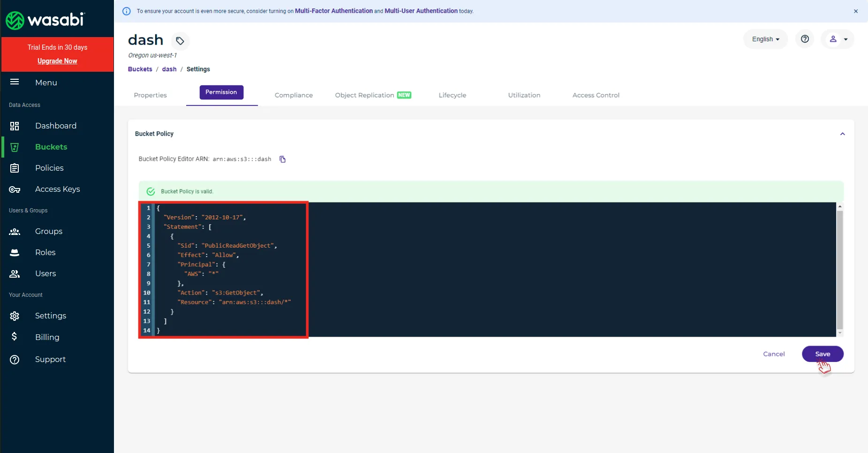Open Access Keys in the sidebar
This screenshot has height=453, width=868.
tap(57, 189)
